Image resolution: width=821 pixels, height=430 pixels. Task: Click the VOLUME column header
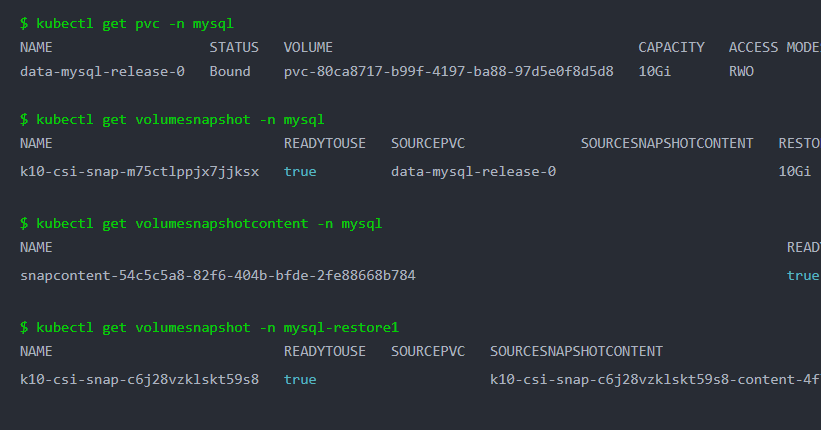click(x=308, y=47)
